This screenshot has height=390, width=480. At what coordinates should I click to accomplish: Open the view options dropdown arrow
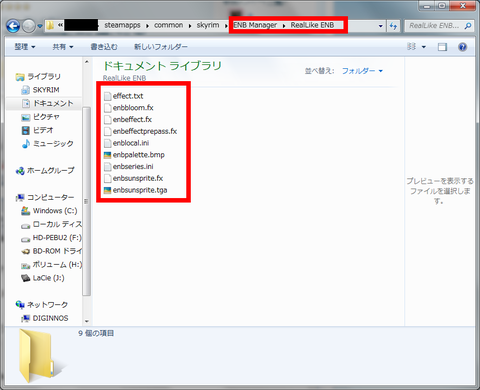[424, 47]
